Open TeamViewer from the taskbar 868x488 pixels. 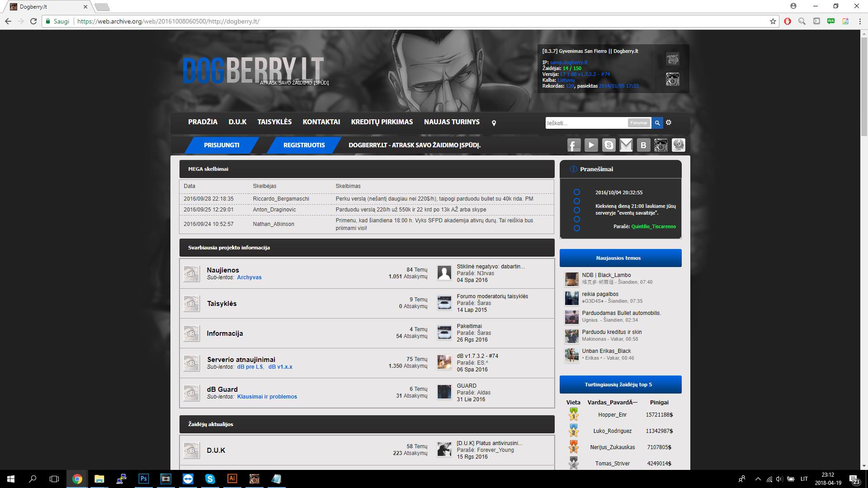[188, 479]
